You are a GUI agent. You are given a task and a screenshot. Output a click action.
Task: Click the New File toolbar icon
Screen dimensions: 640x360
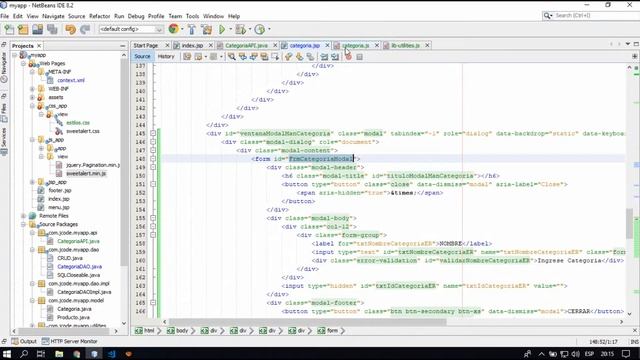pos(9,29)
